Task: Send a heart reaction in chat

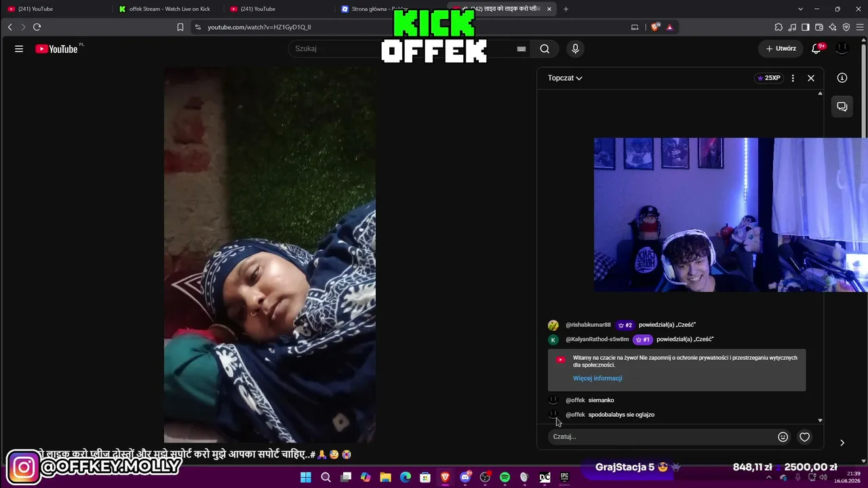Action: click(x=805, y=437)
